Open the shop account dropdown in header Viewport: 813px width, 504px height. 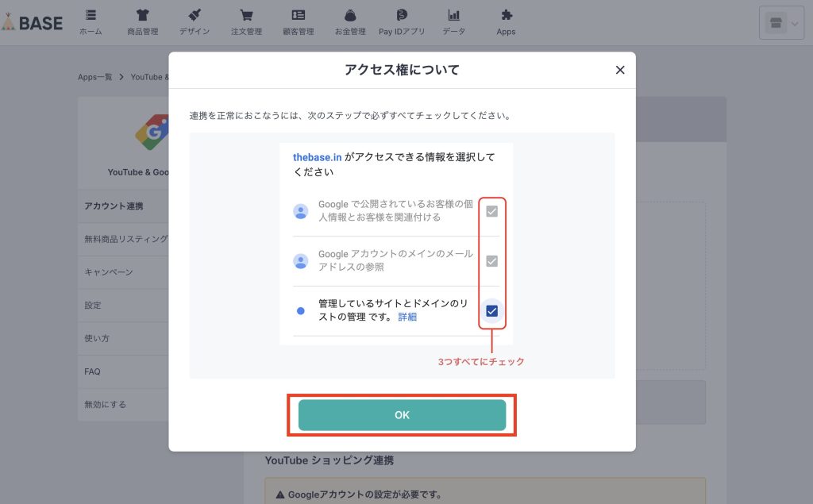[x=781, y=23]
